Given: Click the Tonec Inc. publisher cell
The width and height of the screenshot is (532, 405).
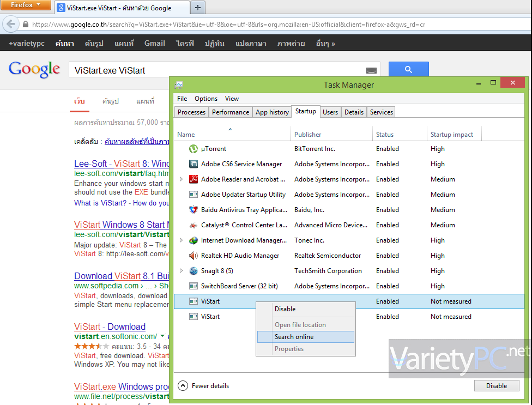Looking at the screenshot, I should tap(309, 240).
